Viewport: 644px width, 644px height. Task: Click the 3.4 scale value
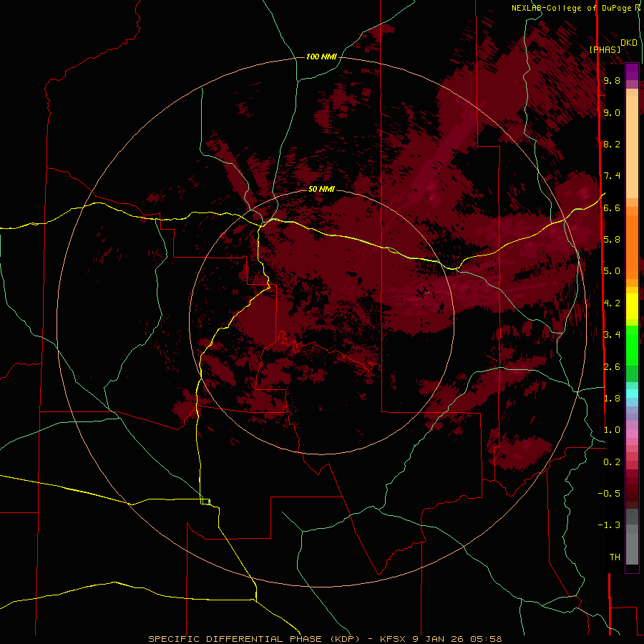(x=612, y=334)
